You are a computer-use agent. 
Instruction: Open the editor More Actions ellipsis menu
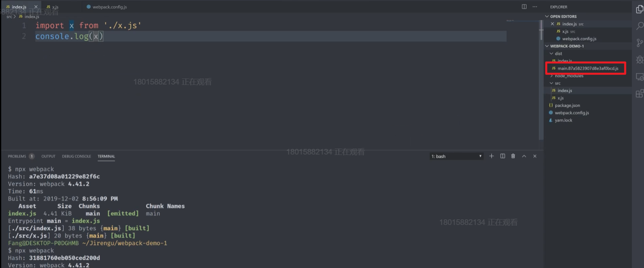535,6
